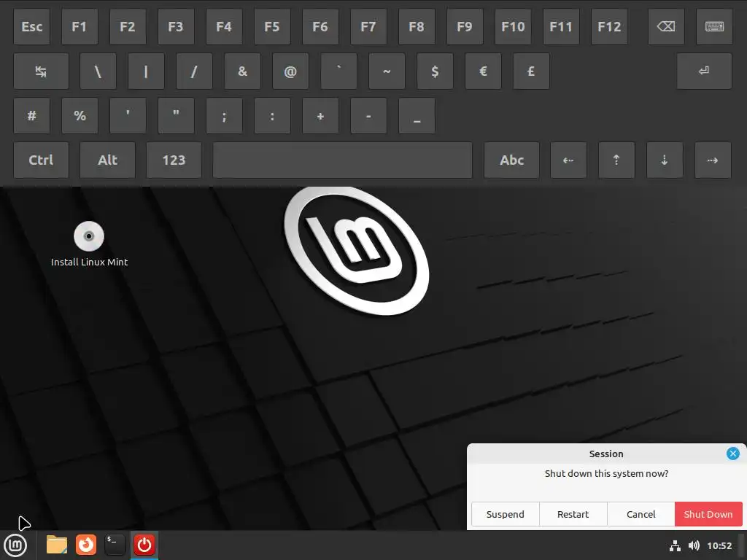Tap the Return key on virtual keyboard
The image size is (747, 560).
tap(704, 71)
